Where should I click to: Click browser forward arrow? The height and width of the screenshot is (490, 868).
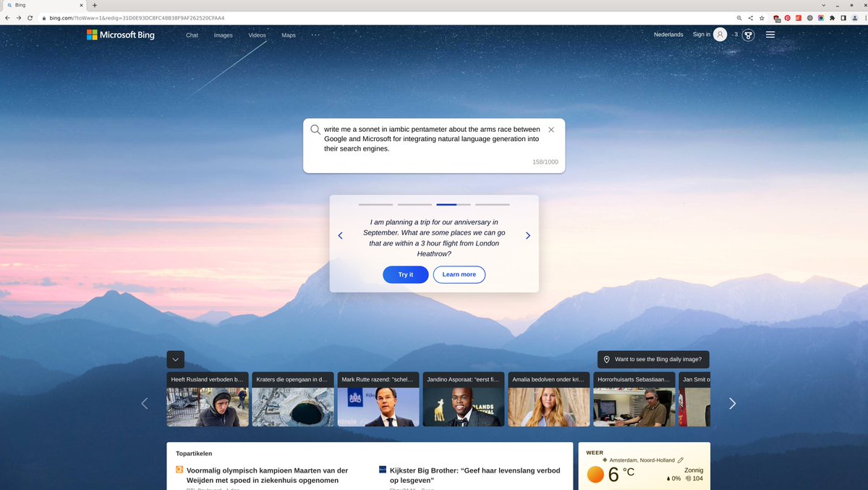(19, 17)
